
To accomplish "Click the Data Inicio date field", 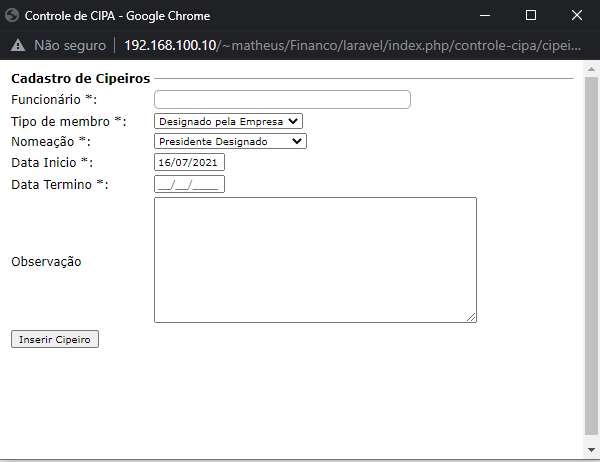I will (x=190, y=163).
